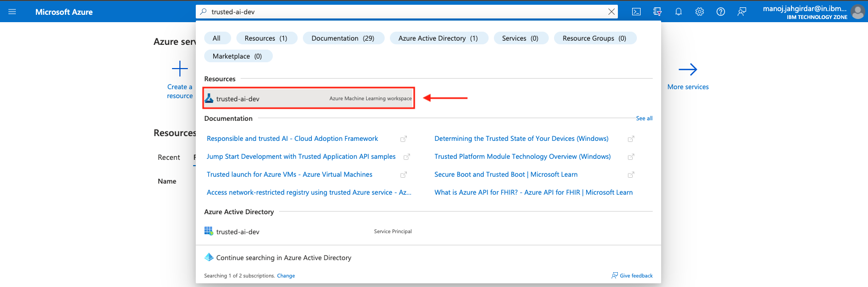
Task: Open Responsible and trusted AI - Cloud Adoption Framework
Action: [x=292, y=139]
